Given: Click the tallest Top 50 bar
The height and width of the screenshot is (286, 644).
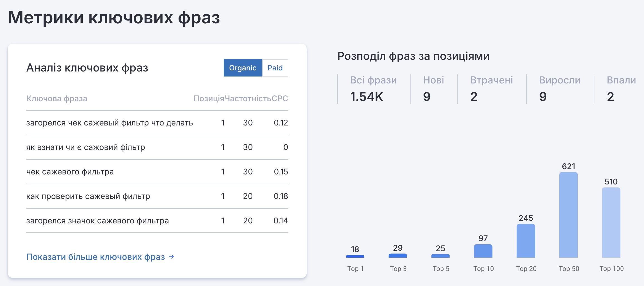Looking at the screenshot, I should [568, 215].
